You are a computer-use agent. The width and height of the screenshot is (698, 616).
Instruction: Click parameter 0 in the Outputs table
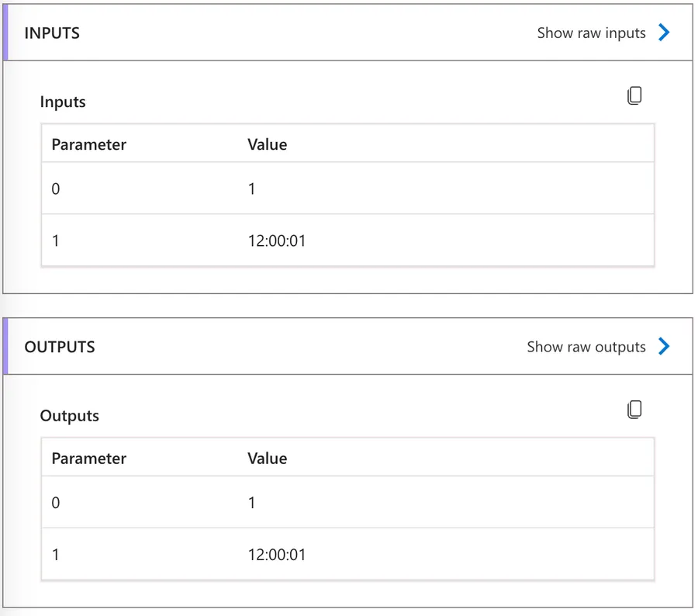[x=56, y=503]
